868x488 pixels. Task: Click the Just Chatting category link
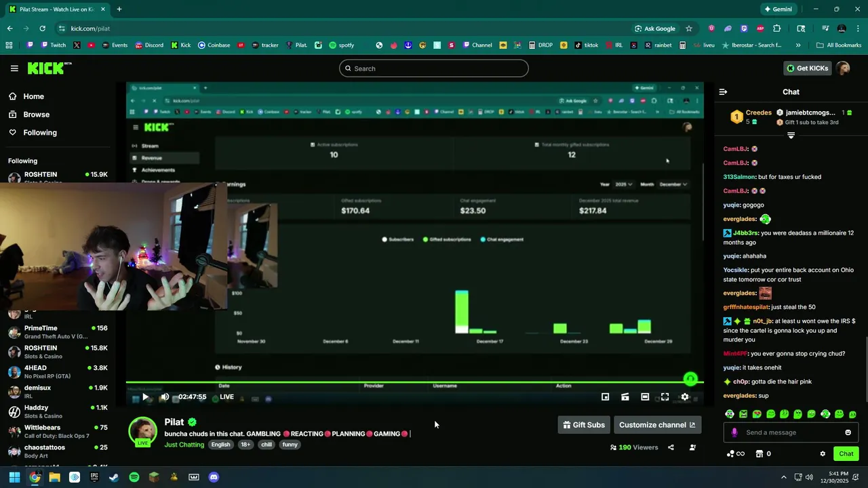click(x=184, y=445)
